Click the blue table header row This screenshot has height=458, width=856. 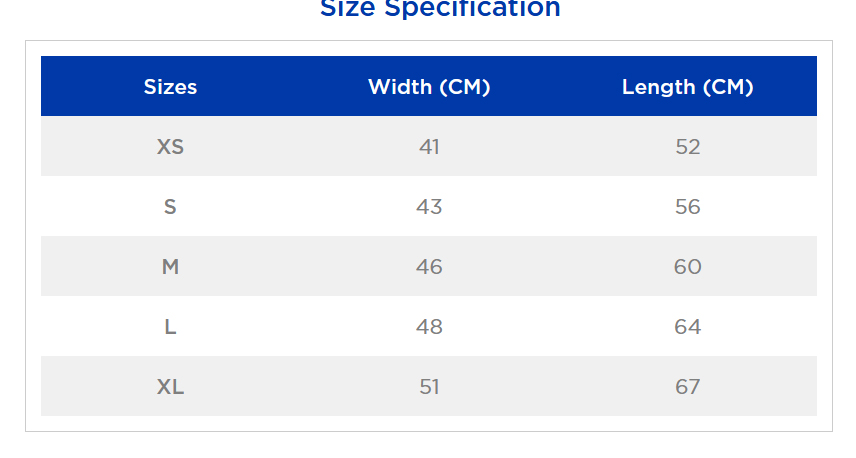pos(429,86)
